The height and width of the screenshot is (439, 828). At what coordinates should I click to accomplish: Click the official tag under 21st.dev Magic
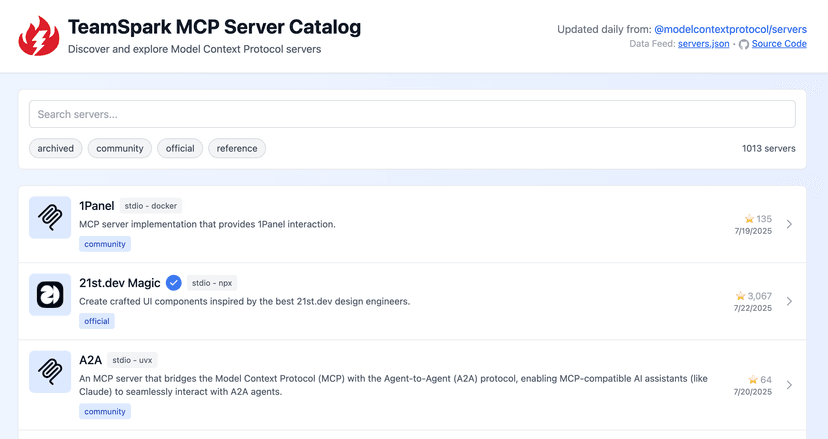click(x=97, y=321)
